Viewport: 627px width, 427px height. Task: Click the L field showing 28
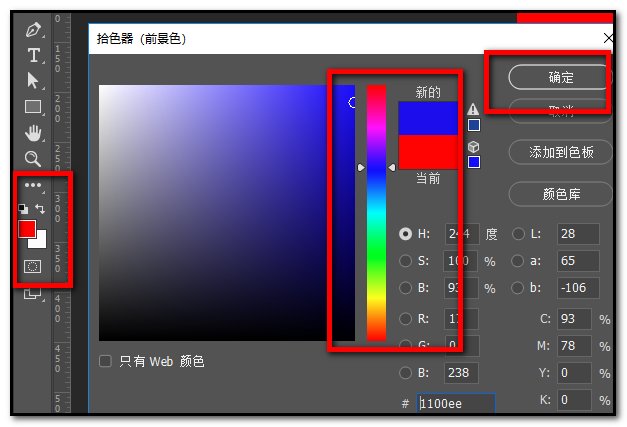(578, 234)
